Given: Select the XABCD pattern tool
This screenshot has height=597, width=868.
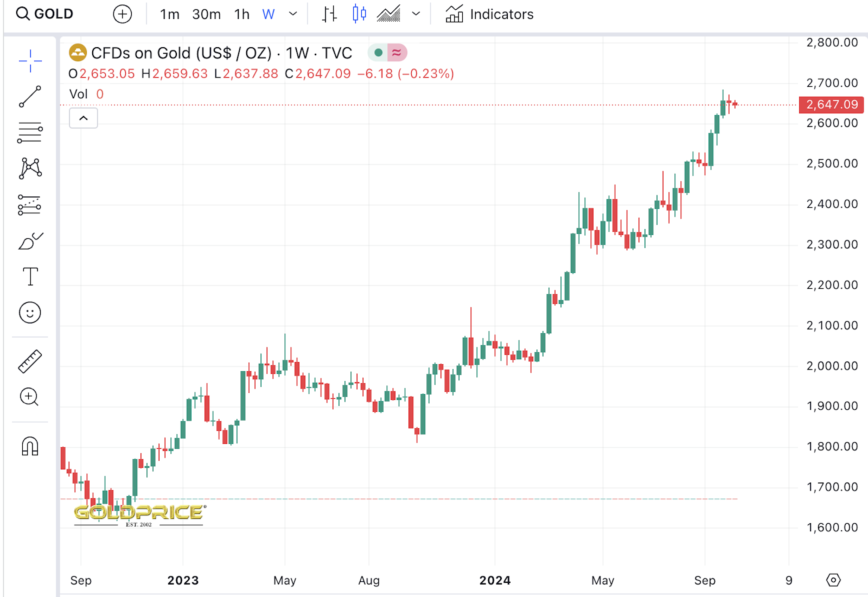Looking at the screenshot, I should [x=30, y=168].
